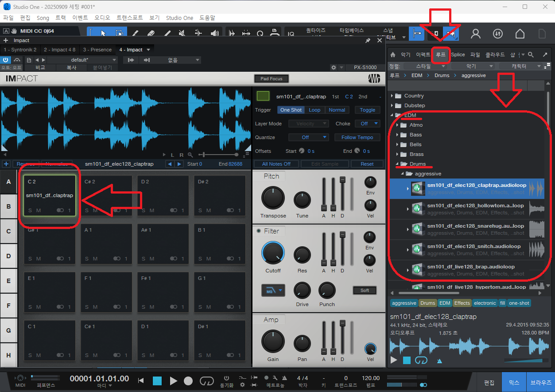Return transport to start
This screenshot has height=392, width=555.
[x=141, y=380]
